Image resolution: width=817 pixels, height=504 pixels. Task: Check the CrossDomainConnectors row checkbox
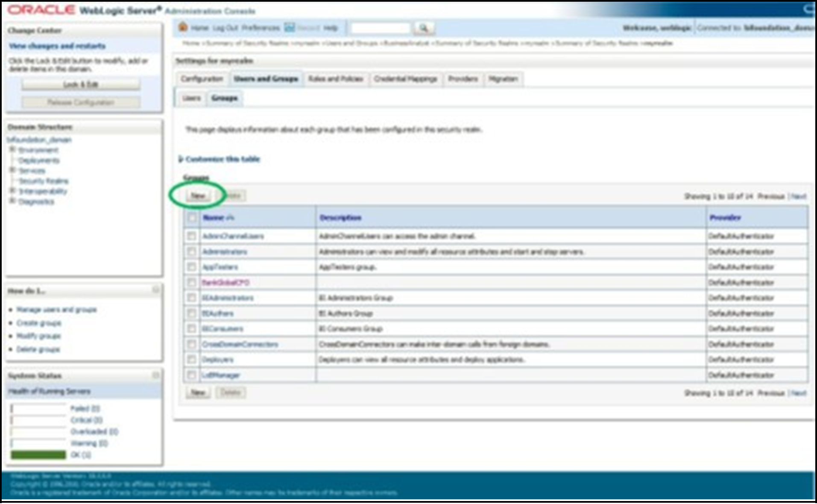coord(191,344)
